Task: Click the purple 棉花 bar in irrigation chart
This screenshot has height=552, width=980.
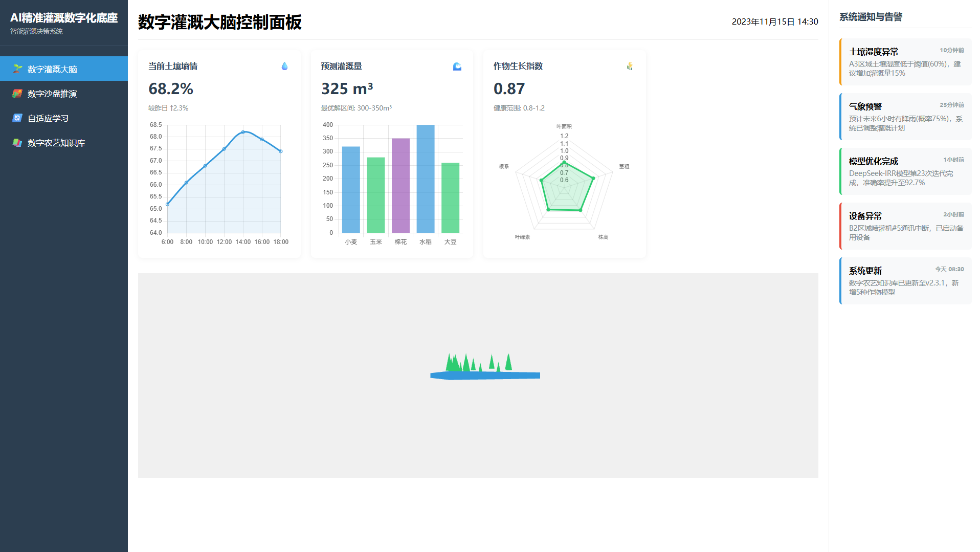Action: point(400,186)
